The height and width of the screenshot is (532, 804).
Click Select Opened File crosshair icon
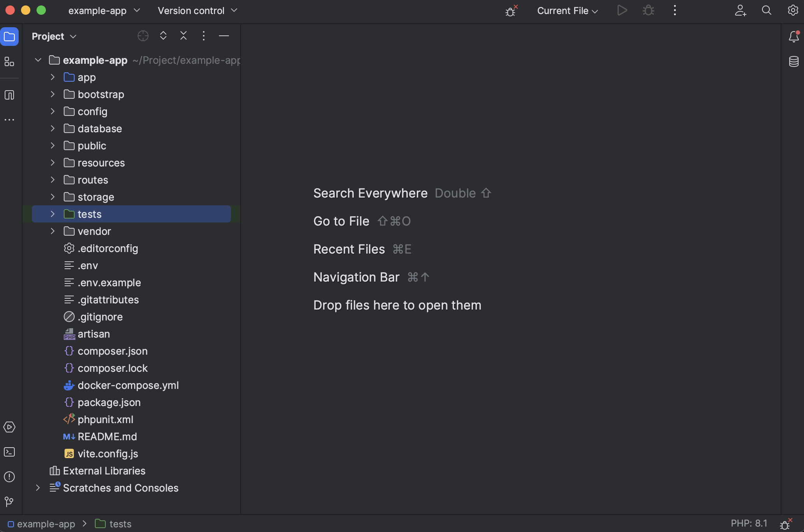143,36
